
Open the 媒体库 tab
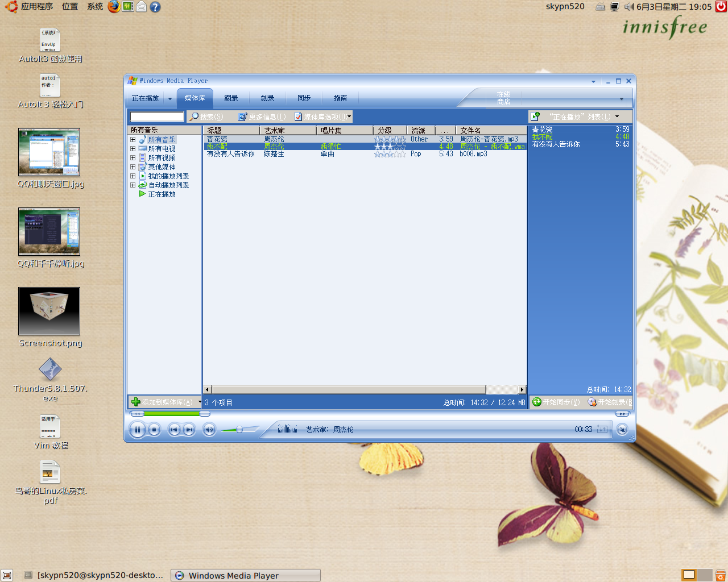(x=195, y=98)
